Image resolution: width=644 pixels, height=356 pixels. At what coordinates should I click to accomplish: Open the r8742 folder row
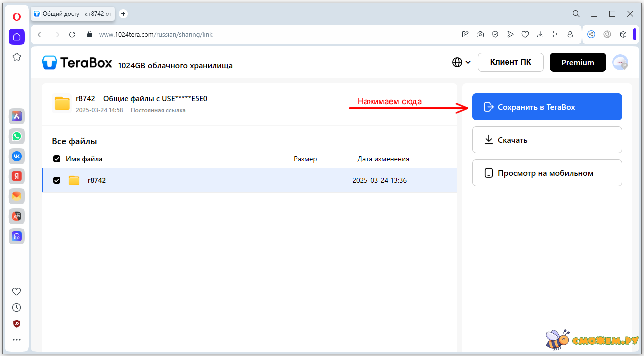(x=249, y=180)
